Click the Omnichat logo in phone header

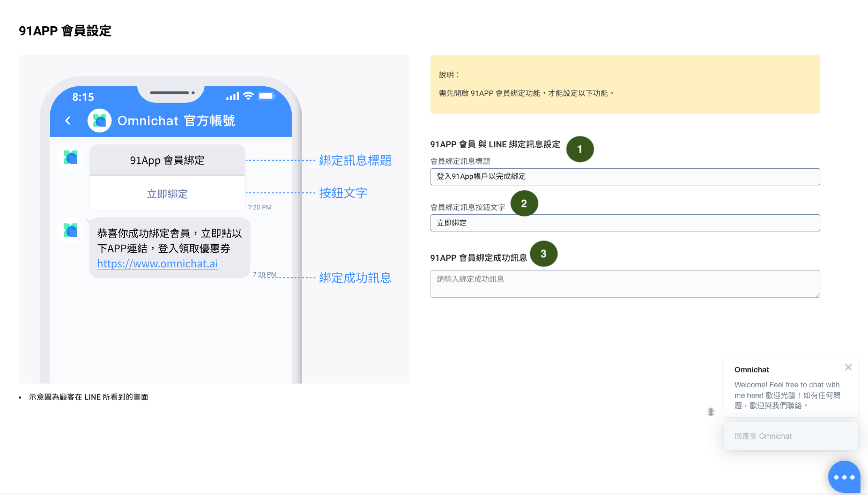click(100, 121)
